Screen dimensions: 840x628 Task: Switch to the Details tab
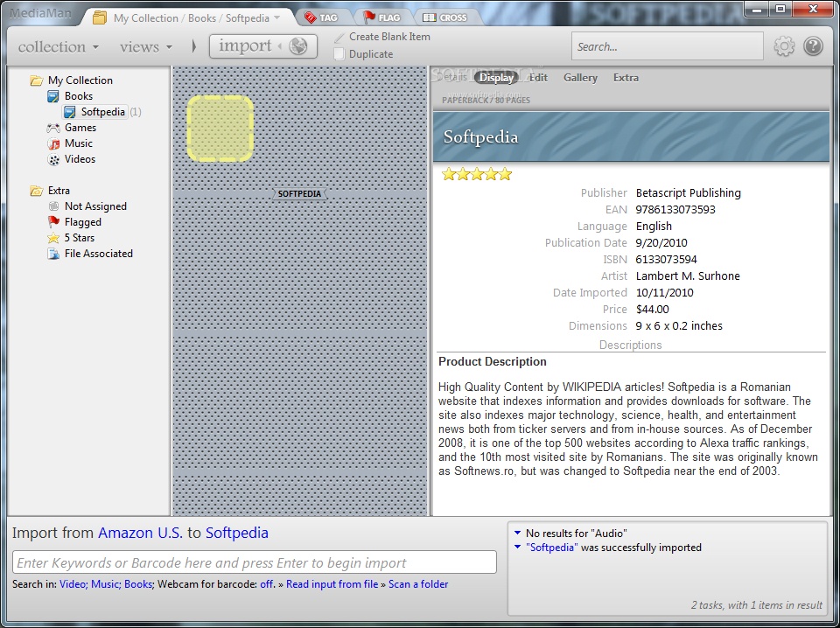tap(451, 77)
